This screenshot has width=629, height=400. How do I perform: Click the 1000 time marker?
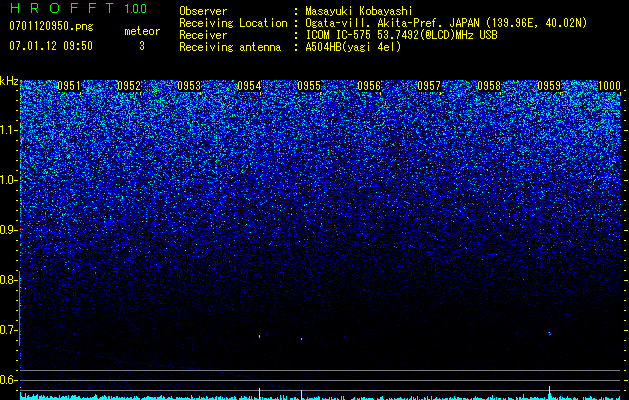609,86
